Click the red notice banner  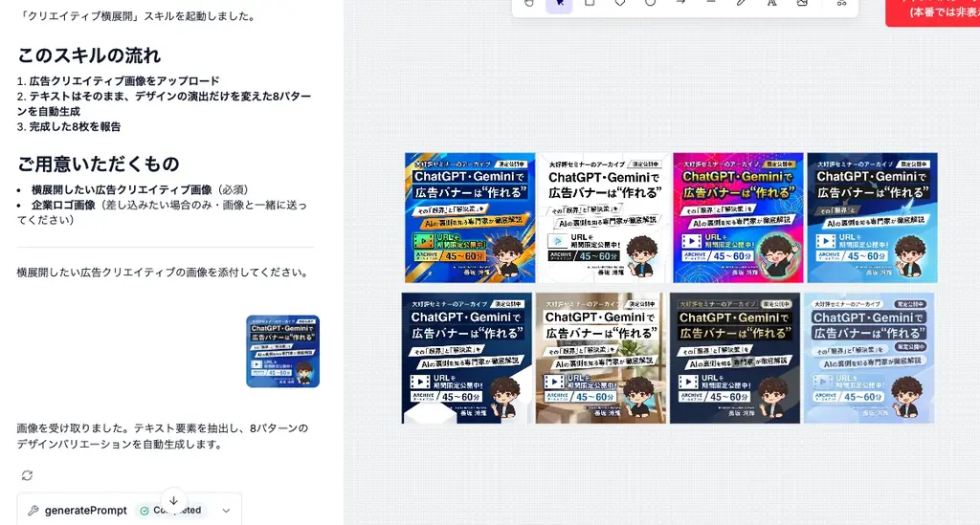pos(933,11)
